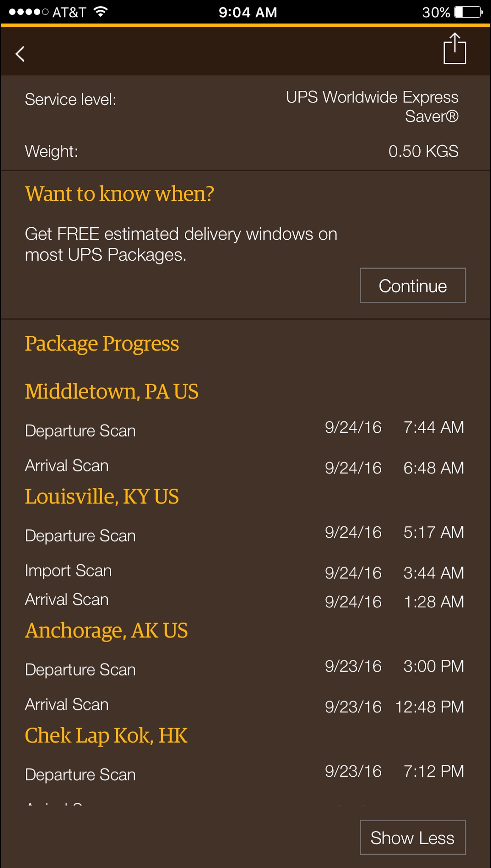The width and height of the screenshot is (491, 868).
Task: Tap the Import Scan entry
Action: pyautogui.click(x=245, y=571)
